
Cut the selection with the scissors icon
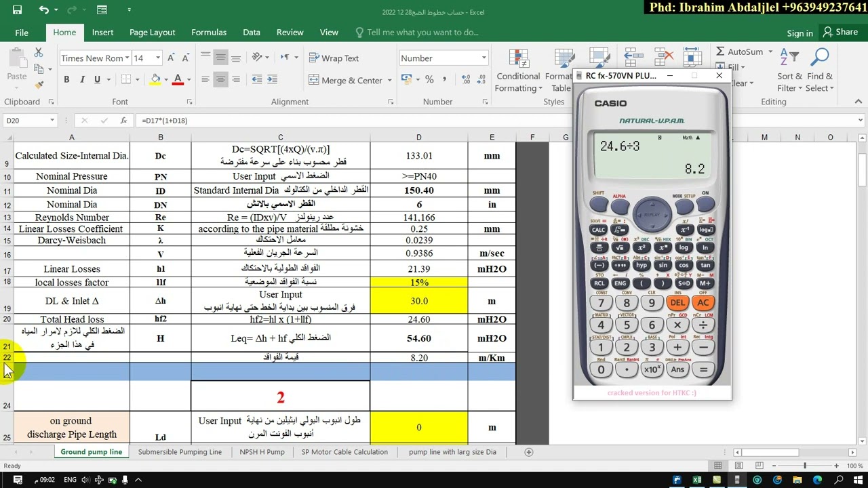[39, 53]
